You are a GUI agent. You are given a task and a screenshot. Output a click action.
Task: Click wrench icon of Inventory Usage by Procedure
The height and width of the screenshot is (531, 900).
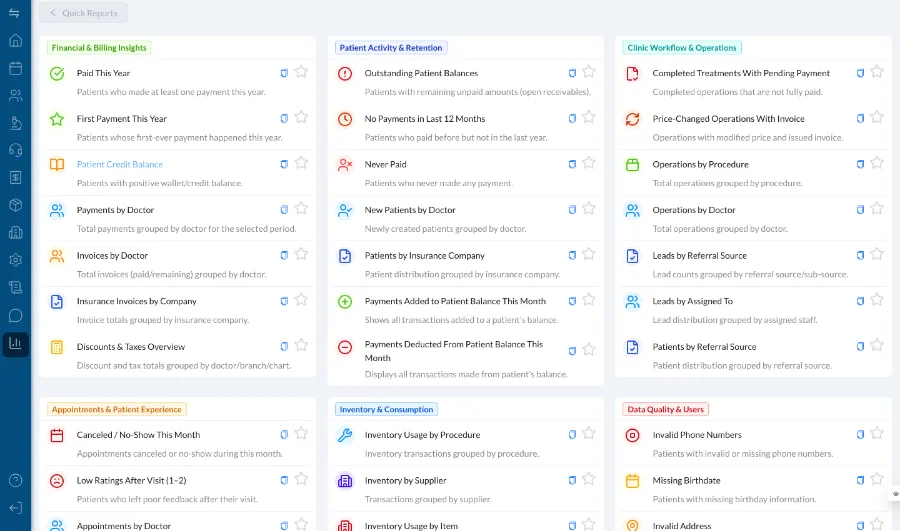[345, 435]
